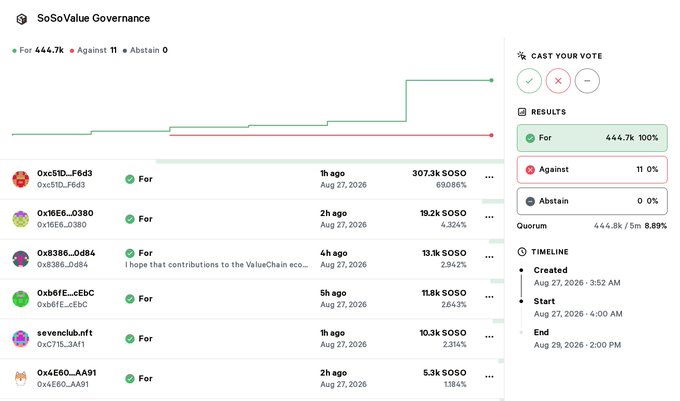Click the Against 11 chart legend entry
680x401 pixels.
point(93,50)
